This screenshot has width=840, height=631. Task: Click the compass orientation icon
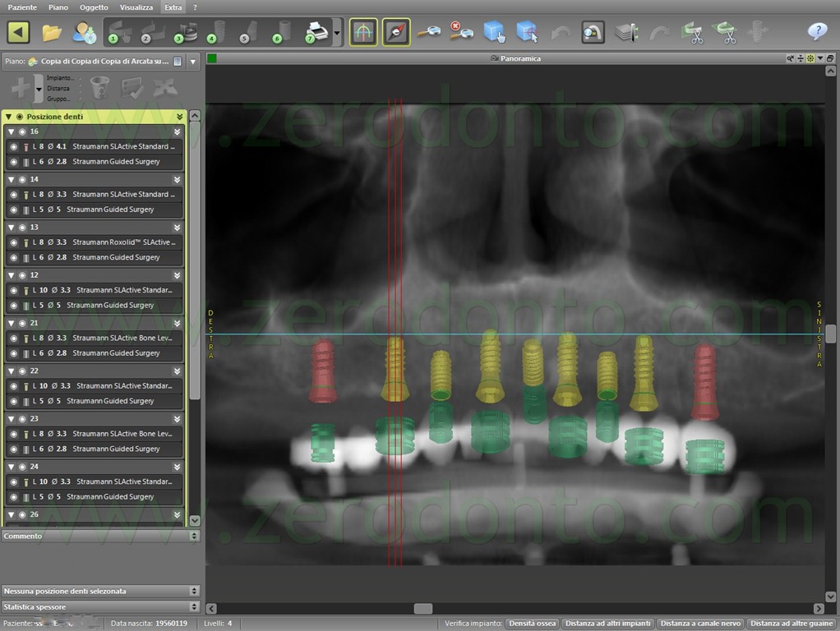[396, 32]
